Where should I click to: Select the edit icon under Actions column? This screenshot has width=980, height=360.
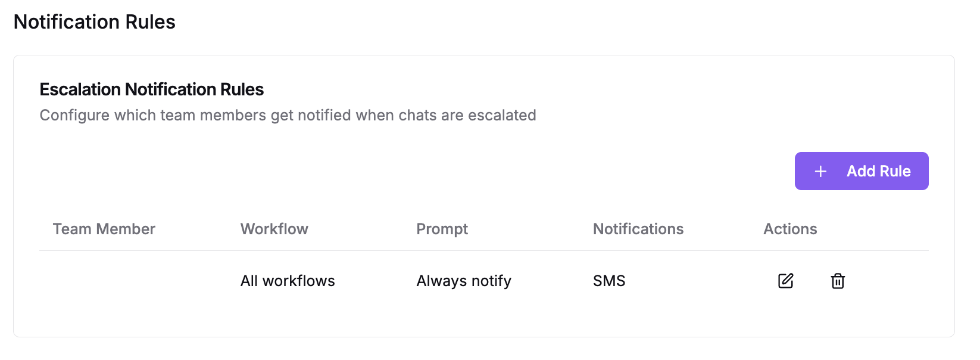pyautogui.click(x=785, y=281)
